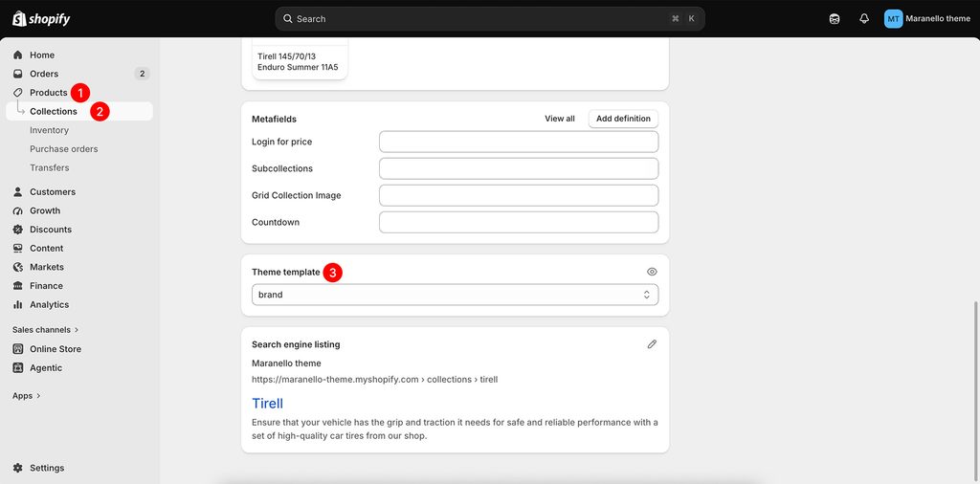Click the Discounts badge icon
Image resolution: width=980 pixels, height=484 pixels.
17,230
